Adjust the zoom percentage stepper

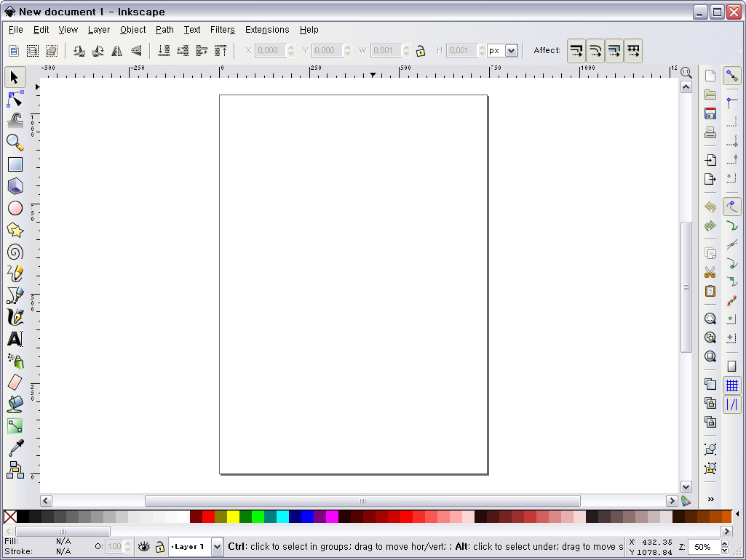click(725, 547)
